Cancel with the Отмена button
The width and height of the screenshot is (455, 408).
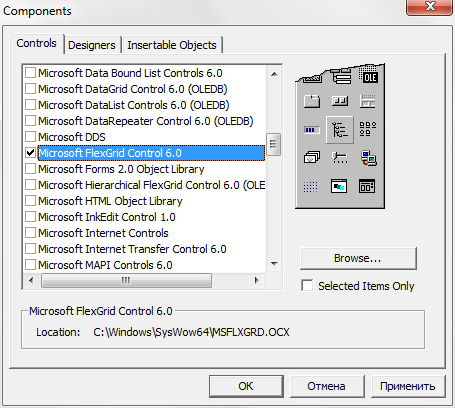[x=327, y=386]
